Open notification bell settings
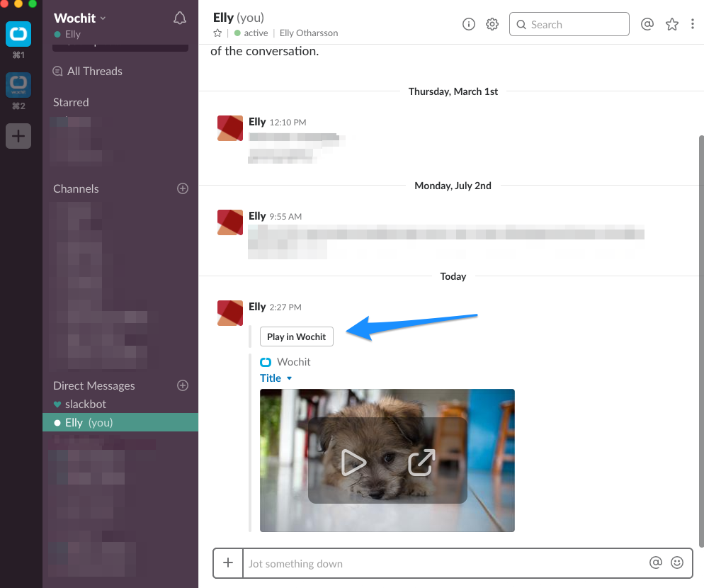Image resolution: width=704 pixels, height=588 pixels. (x=180, y=18)
